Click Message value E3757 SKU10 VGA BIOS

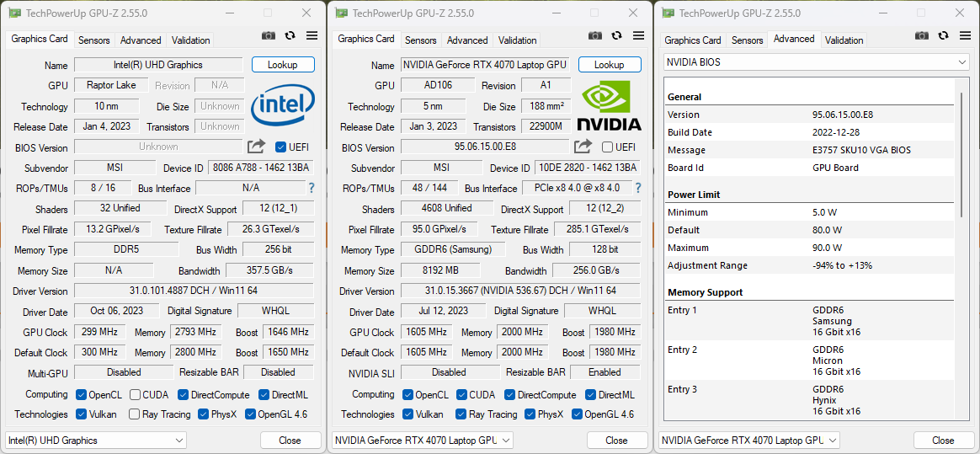tap(861, 150)
